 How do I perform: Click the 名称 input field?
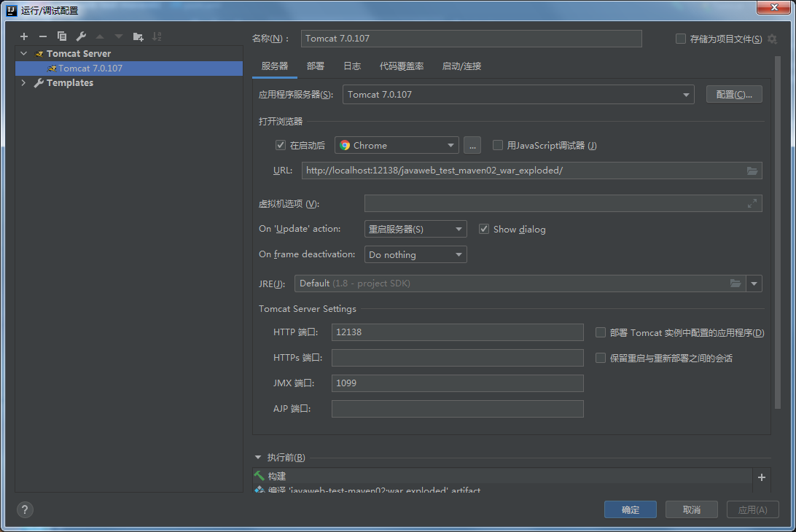pos(471,39)
